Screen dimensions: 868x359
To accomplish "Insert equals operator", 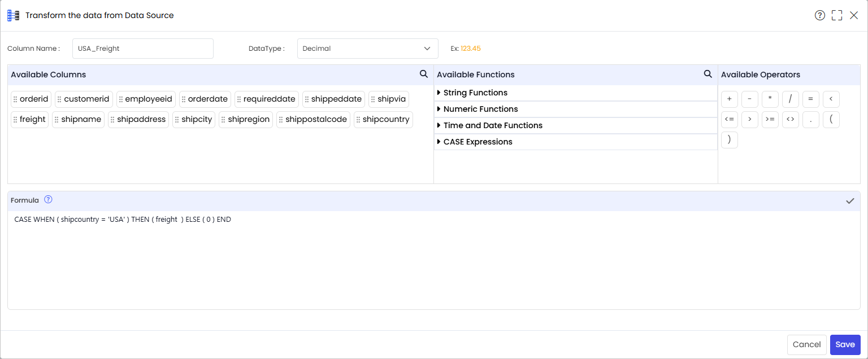I will coord(811,99).
